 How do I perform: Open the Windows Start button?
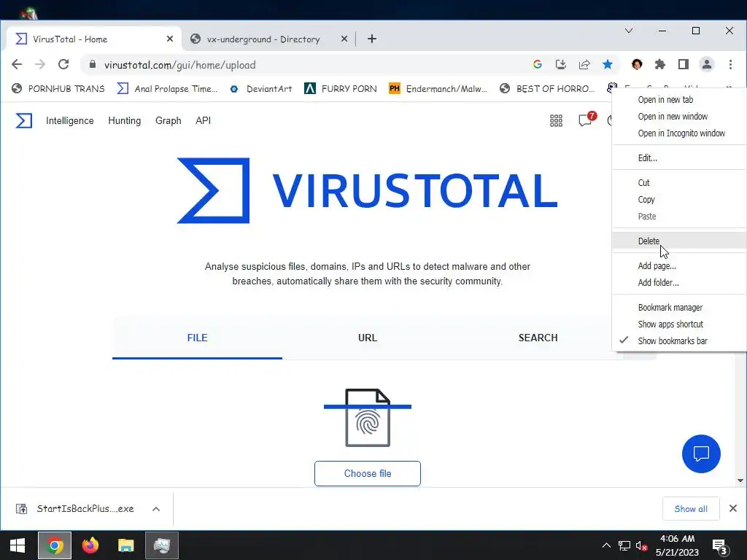[x=18, y=545]
